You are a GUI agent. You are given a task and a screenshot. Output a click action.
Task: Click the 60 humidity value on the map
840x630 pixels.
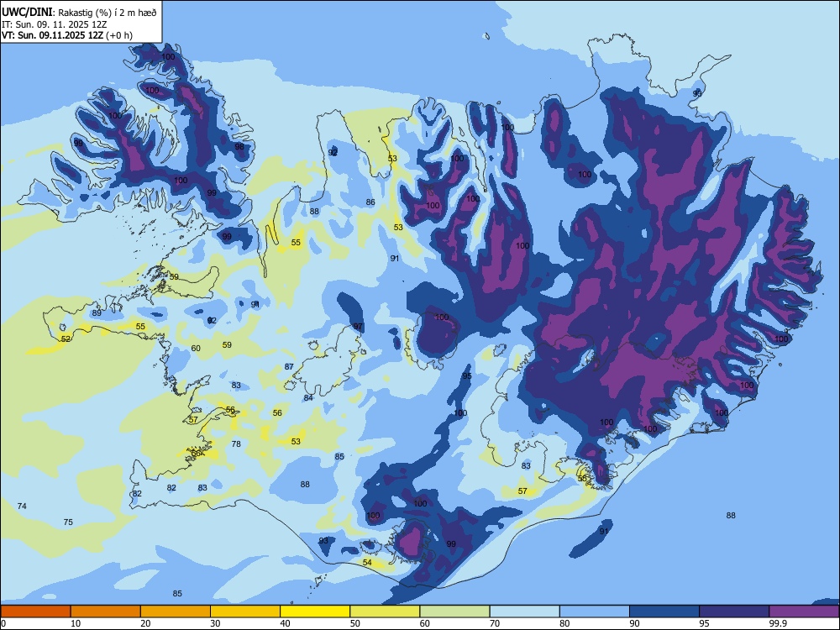click(x=196, y=349)
